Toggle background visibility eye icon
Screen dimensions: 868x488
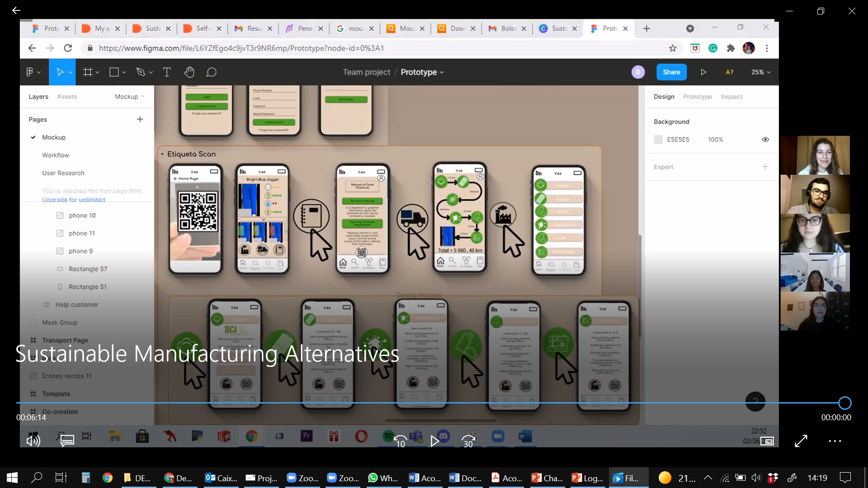765,140
